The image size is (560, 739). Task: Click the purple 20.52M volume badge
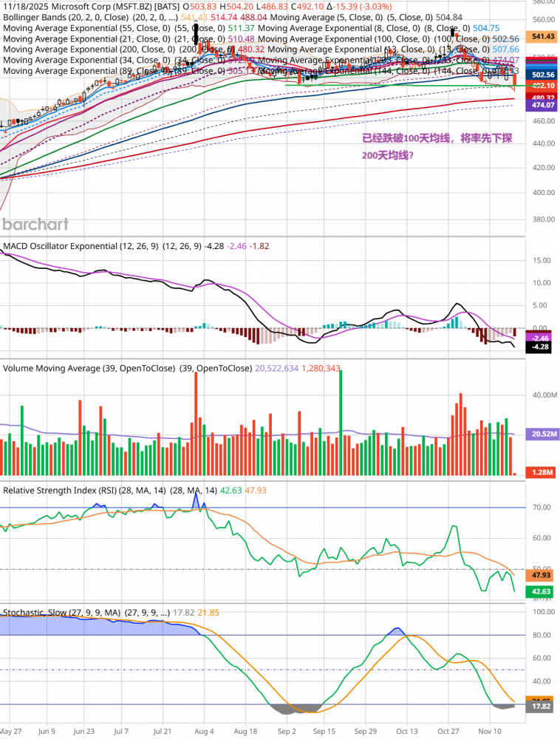coord(544,434)
